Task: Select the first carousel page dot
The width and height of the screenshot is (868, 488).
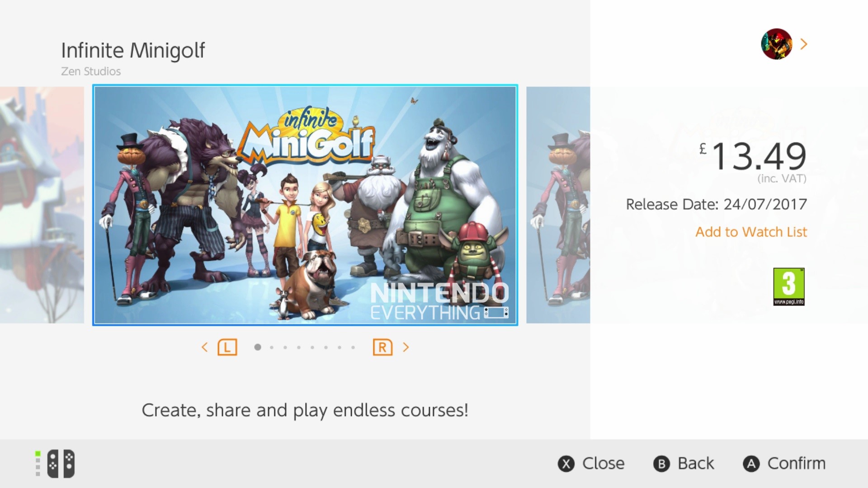Action: point(258,347)
